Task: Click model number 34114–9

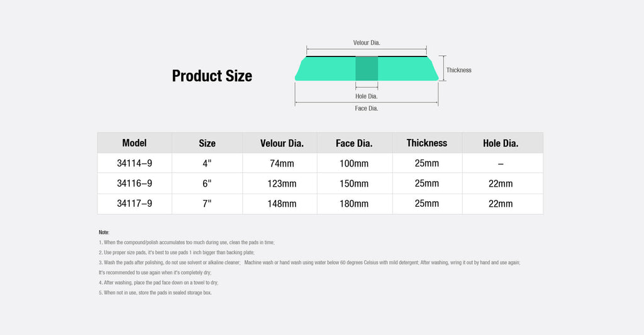Action: pos(135,163)
